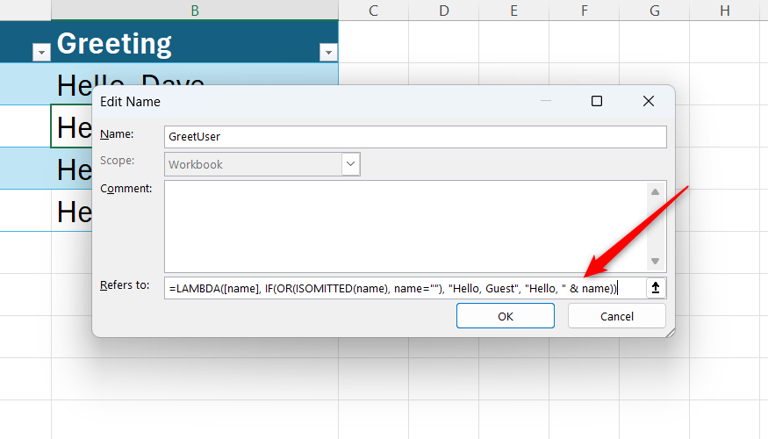Edit the Refers to formula field
Screen dimensions: 768x439
coord(405,288)
